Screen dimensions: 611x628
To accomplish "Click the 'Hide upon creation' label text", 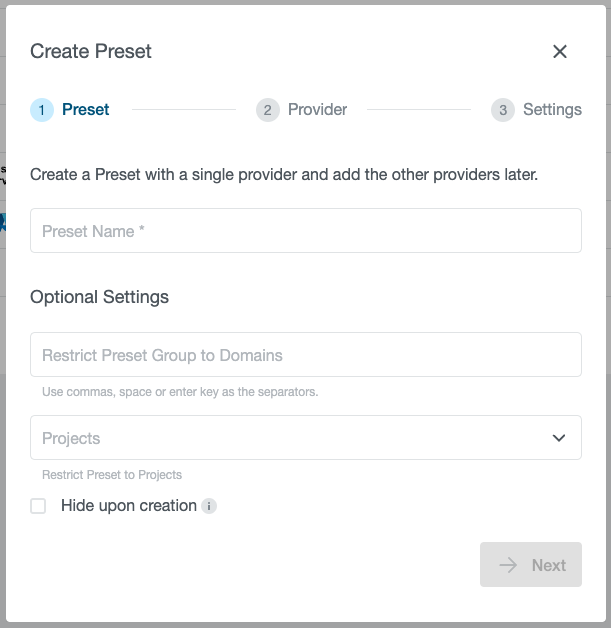I will [128, 506].
